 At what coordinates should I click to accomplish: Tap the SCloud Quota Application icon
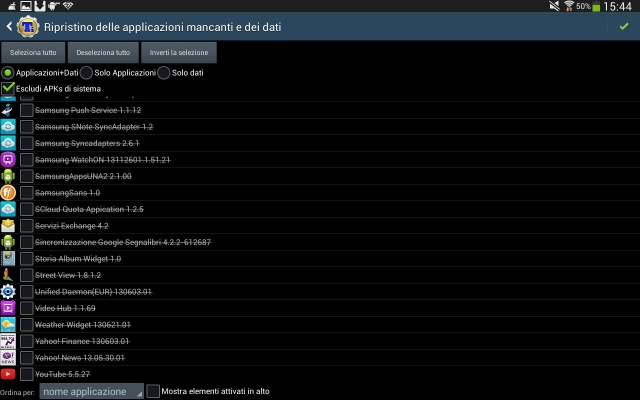pyautogui.click(x=8, y=209)
